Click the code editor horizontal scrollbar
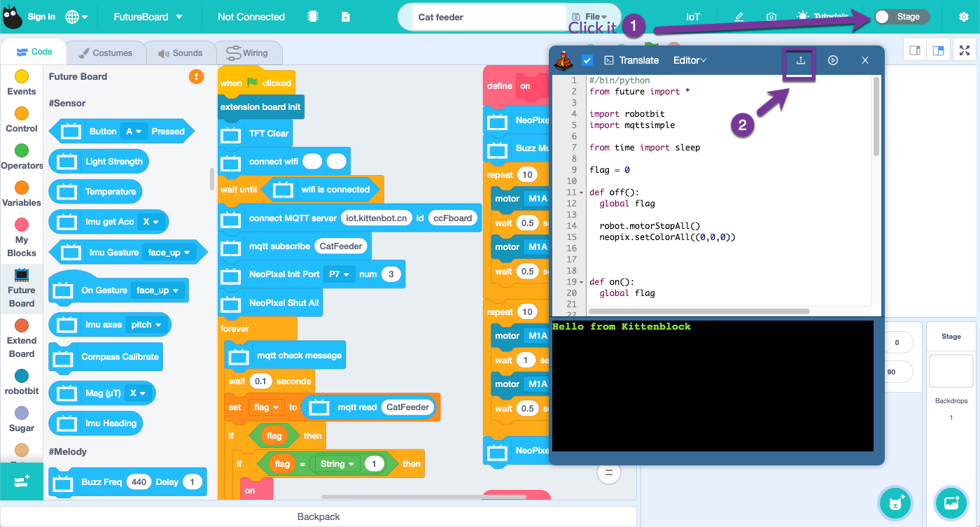 coord(699,311)
